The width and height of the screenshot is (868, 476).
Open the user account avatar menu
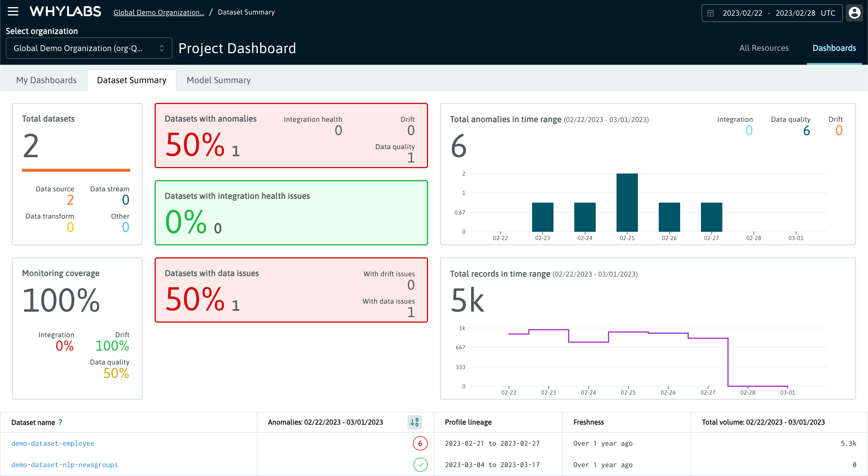click(855, 13)
